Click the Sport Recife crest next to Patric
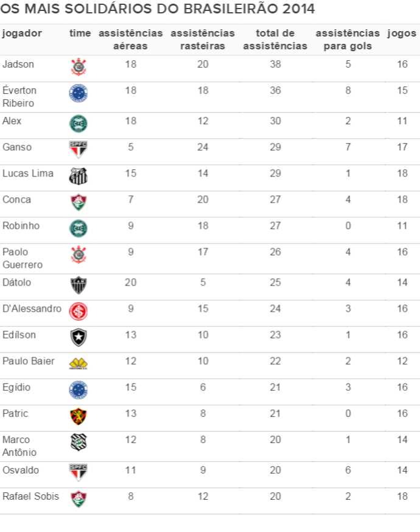 tap(79, 416)
